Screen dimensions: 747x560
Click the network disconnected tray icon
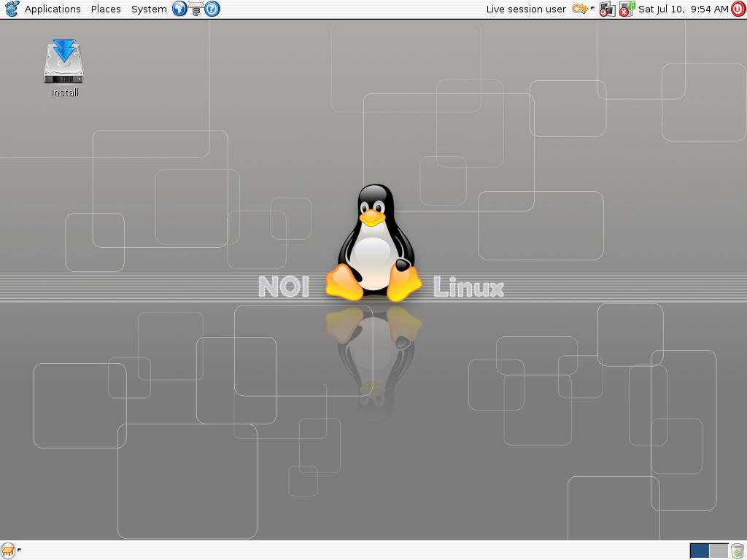pyautogui.click(x=627, y=9)
